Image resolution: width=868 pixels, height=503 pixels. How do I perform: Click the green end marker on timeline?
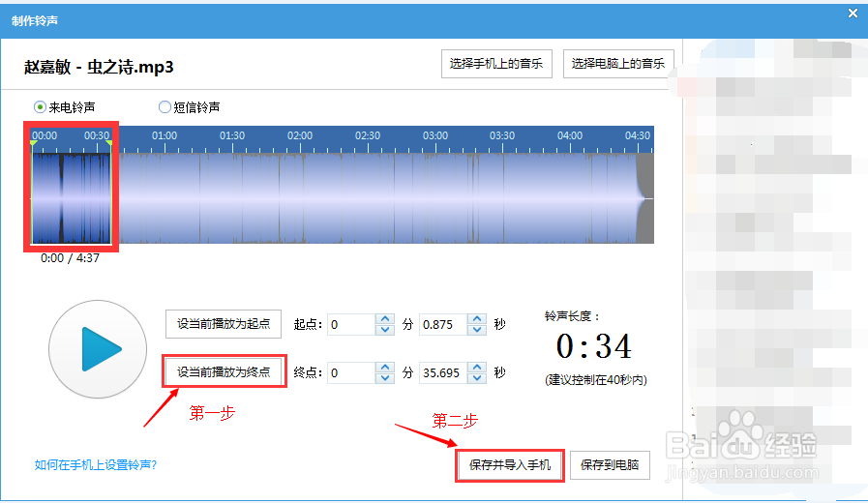109,144
